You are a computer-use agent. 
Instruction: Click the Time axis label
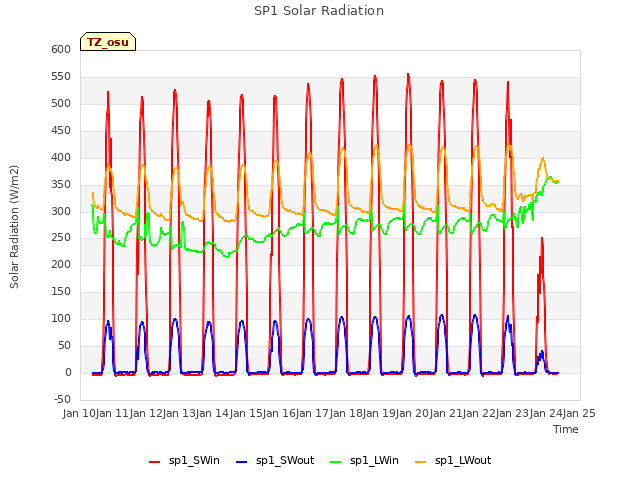click(566, 429)
